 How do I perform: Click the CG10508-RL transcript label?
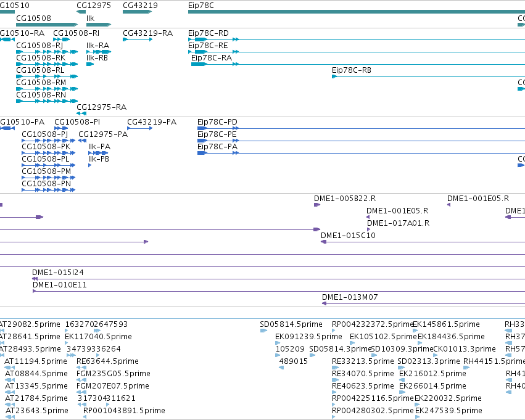coord(40,70)
